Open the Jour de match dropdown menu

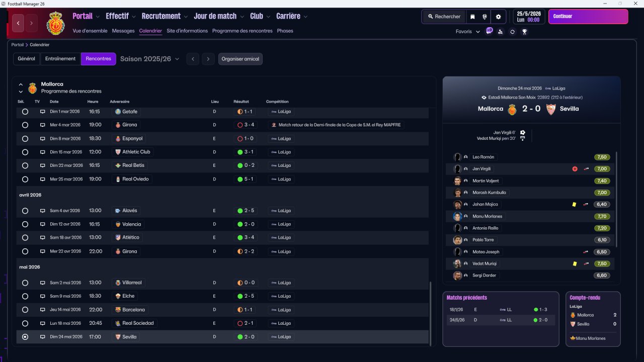[219, 16]
